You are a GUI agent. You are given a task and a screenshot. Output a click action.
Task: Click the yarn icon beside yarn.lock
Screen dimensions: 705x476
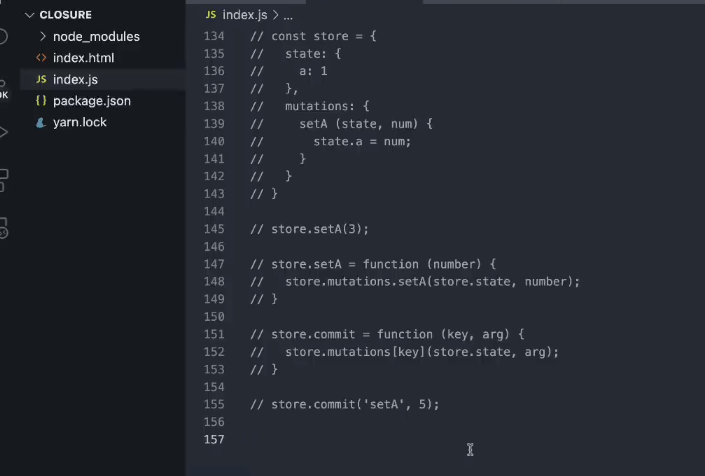tap(41, 122)
